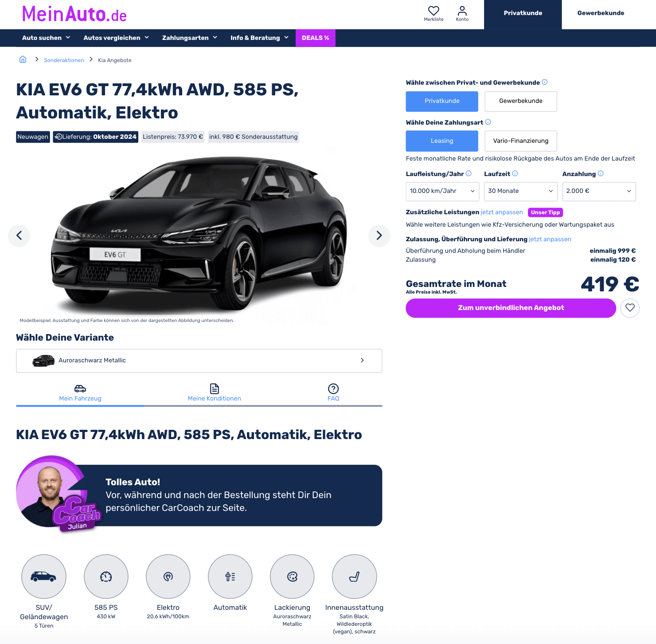Show next car image with right arrow
Screen dimensions: 656x644
379,236
